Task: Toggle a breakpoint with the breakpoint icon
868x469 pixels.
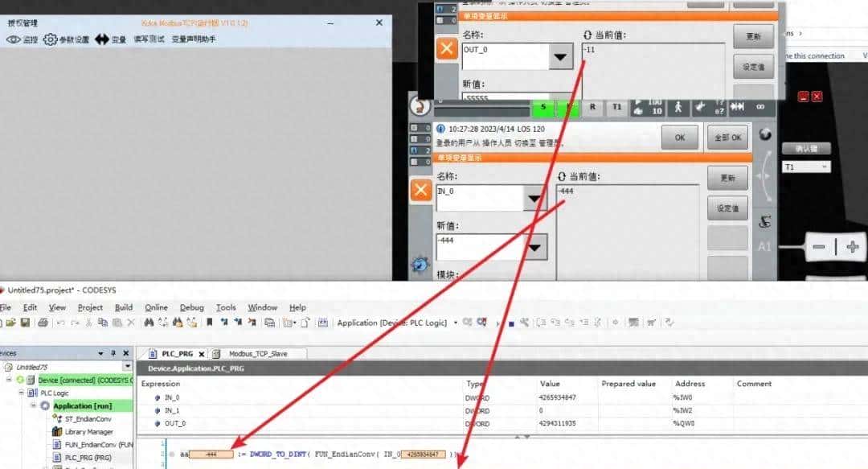Action: tap(524, 322)
